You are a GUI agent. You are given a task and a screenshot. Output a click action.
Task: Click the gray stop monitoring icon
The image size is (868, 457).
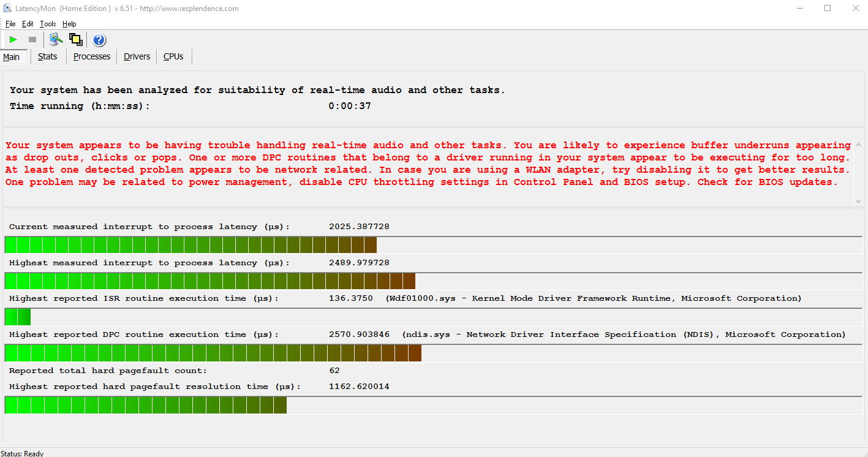pyautogui.click(x=32, y=40)
